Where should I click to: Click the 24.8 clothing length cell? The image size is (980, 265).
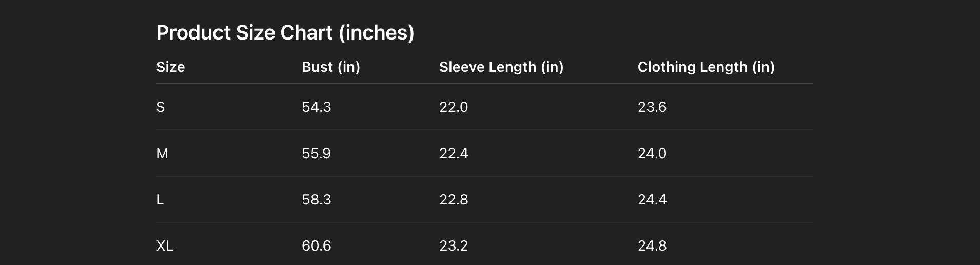[x=652, y=246]
